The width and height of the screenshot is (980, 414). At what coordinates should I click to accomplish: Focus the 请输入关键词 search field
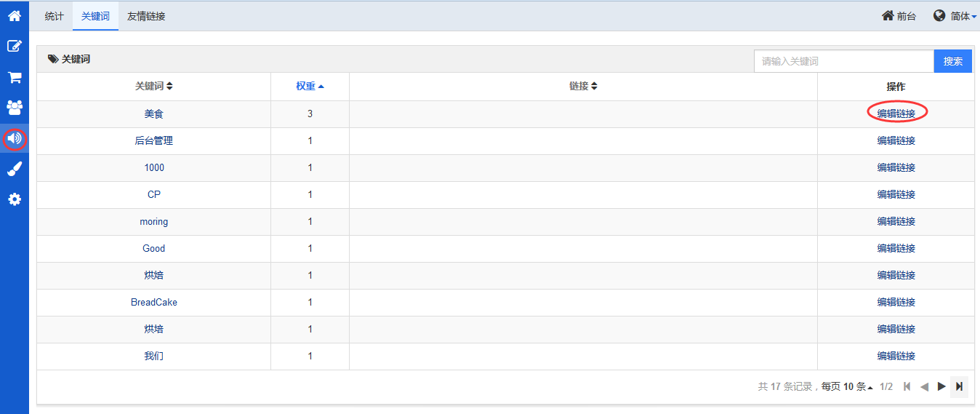[844, 61]
